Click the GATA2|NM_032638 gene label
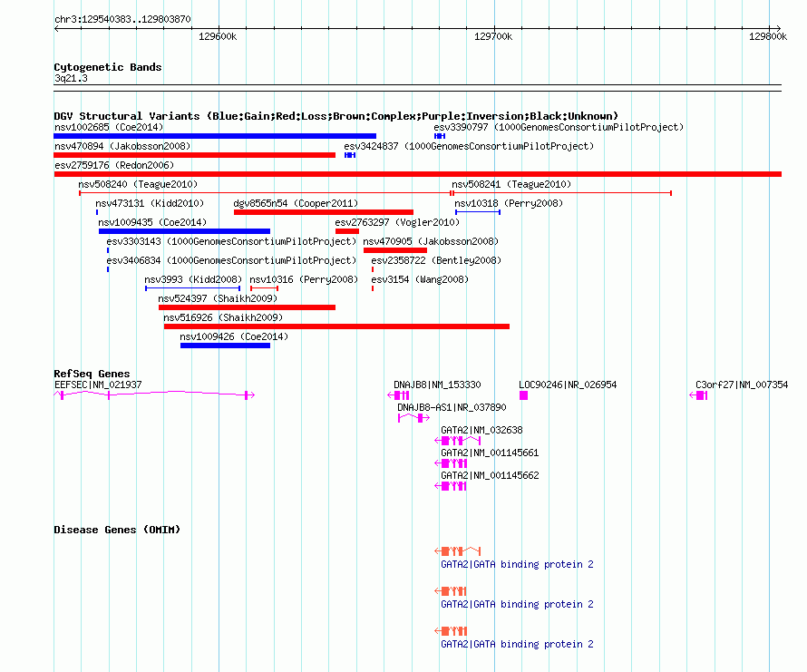807x672 pixels. tap(481, 430)
